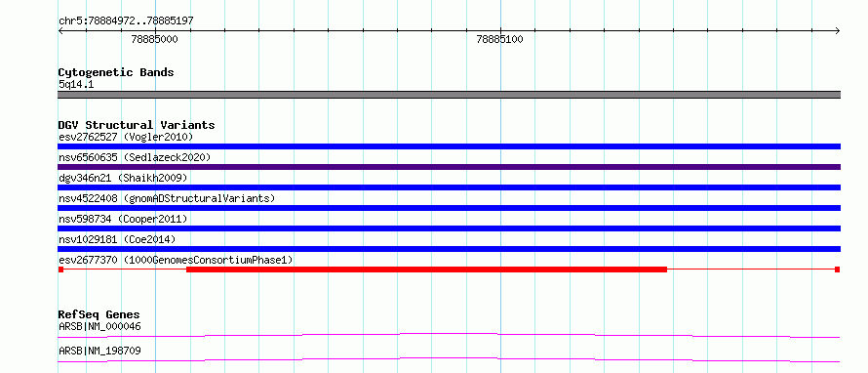Click the Cytogenetic Bands track heading
The image size is (868, 373).
pyautogui.click(x=116, y=72)
